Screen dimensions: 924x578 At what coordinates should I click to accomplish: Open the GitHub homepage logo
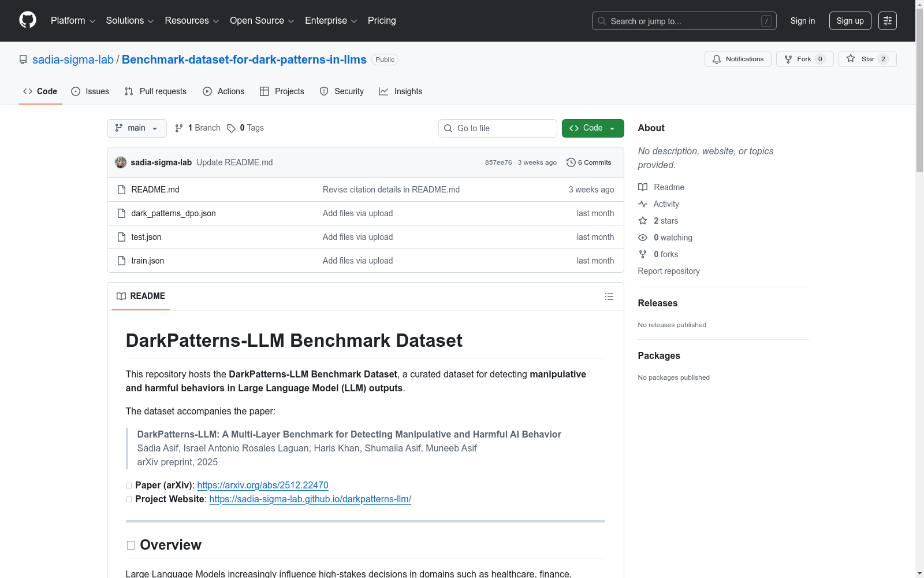point(28,20)
